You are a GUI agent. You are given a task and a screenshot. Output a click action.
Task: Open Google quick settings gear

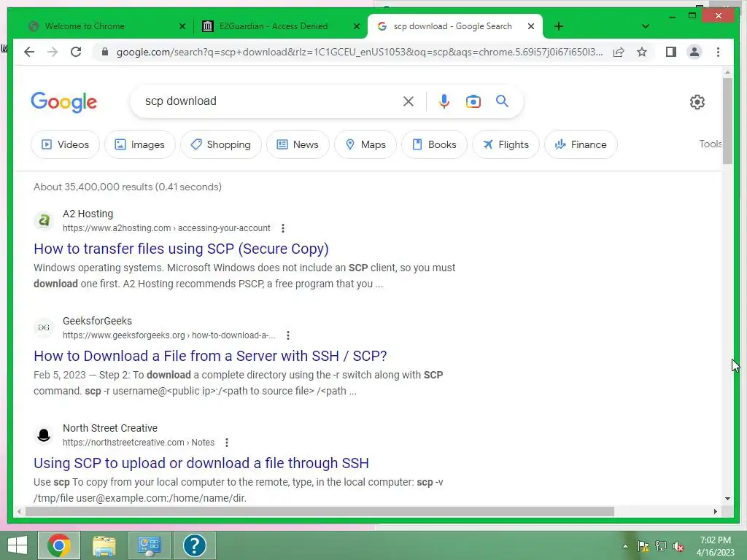697,102
